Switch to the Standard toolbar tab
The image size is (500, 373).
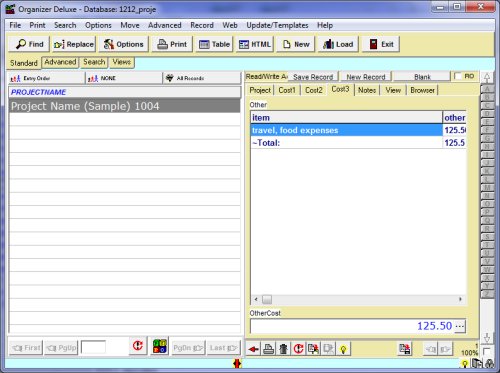pos(24,63)
